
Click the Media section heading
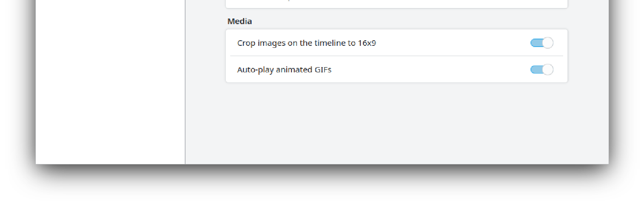coord(239,21)
